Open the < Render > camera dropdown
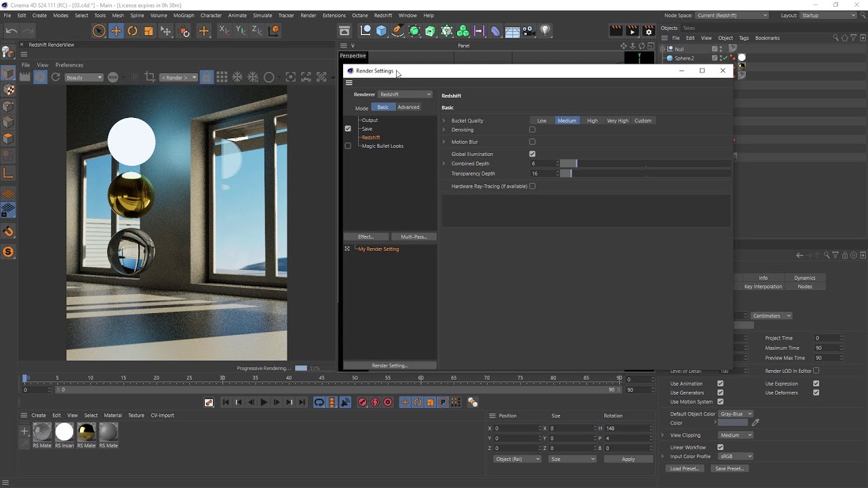 point(178,77)
